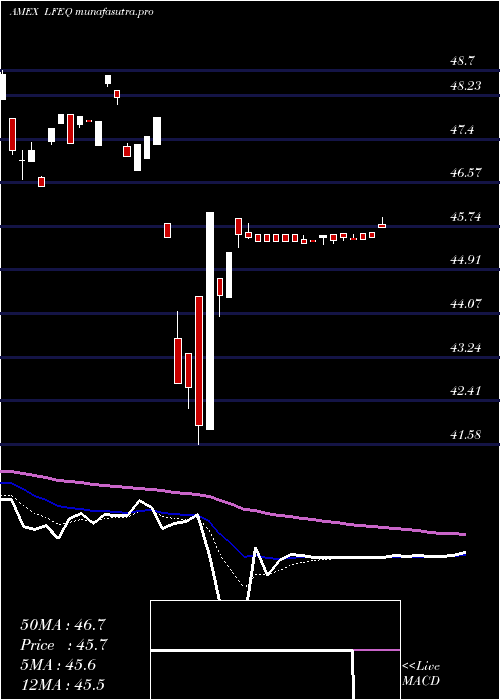Click the <<Live MACD label
The image size is (500, 700).
pos(421,674)
